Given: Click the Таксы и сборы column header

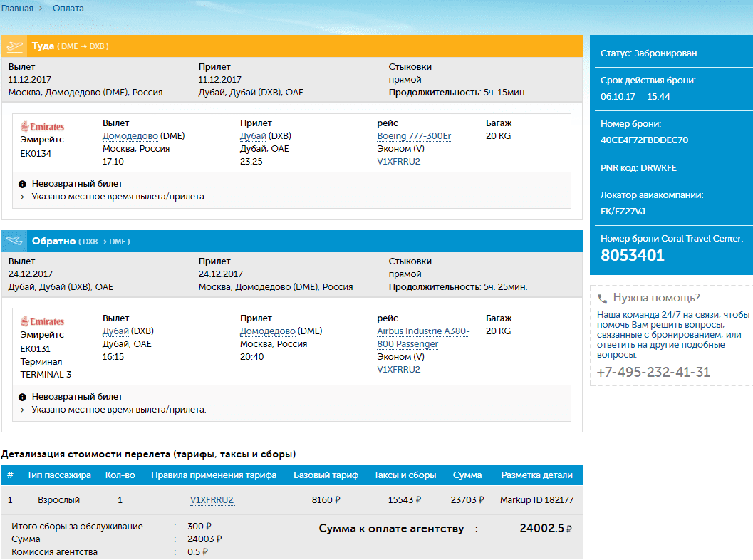Looking at the screenshot, I should pyautogui.click(x=405, y=475).
